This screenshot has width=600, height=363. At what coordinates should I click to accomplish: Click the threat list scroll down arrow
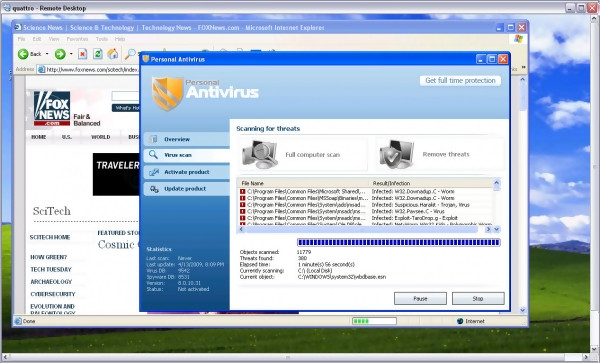point(497,229)
